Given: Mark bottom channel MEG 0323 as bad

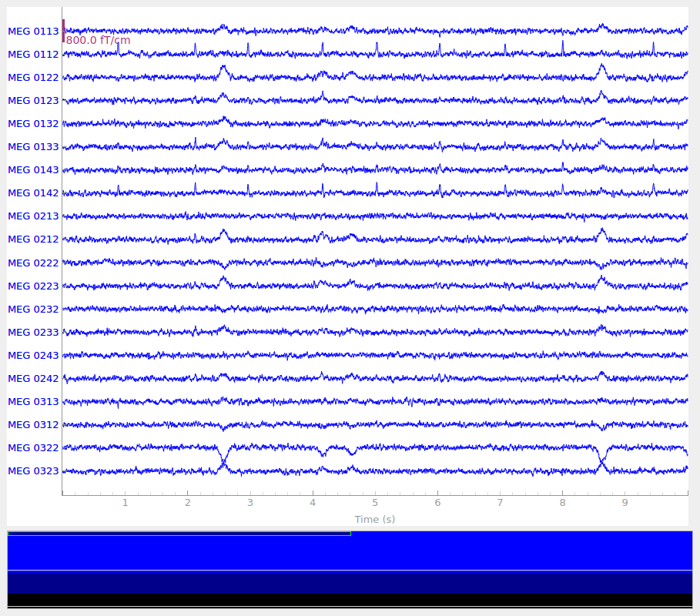Looking at the screenshot, I should (33, 471).
